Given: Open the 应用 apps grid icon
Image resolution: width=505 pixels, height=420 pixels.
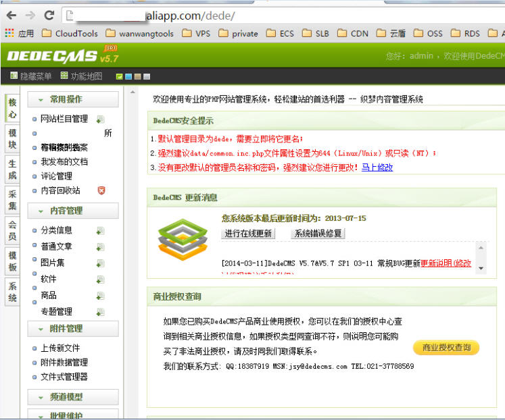Looking at the screenshot, I should point(9,33).
